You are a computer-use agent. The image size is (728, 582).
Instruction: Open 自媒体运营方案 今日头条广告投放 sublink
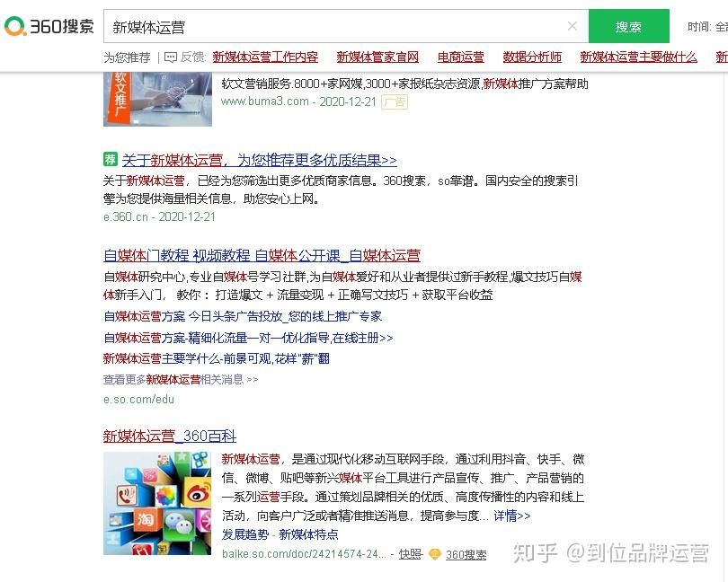point(243,316)
